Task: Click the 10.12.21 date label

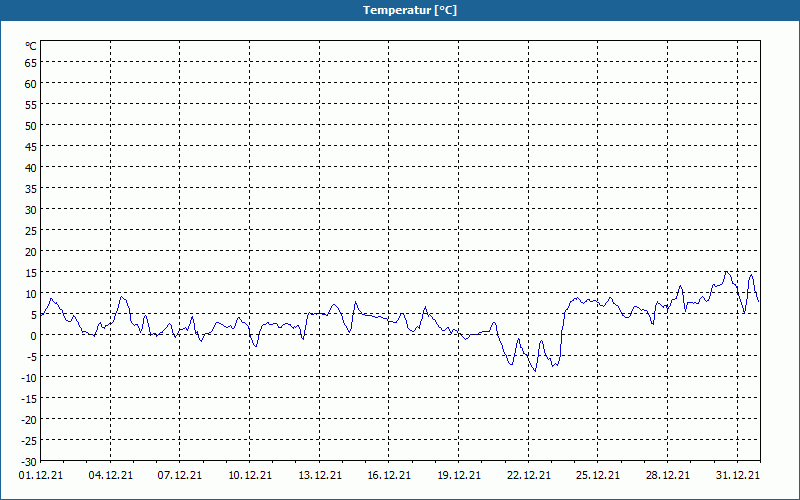Action: coord(249,475)
